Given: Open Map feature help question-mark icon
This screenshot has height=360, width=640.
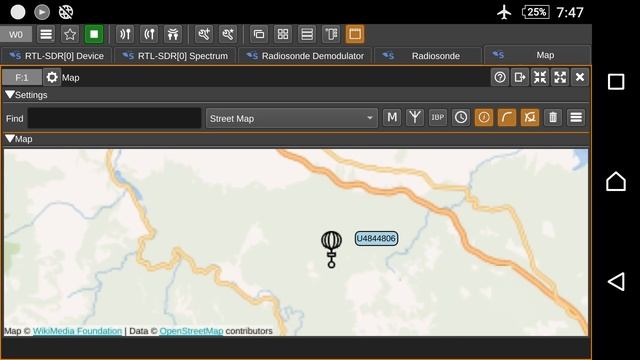Looking at the screenshot, I should 500,77.
